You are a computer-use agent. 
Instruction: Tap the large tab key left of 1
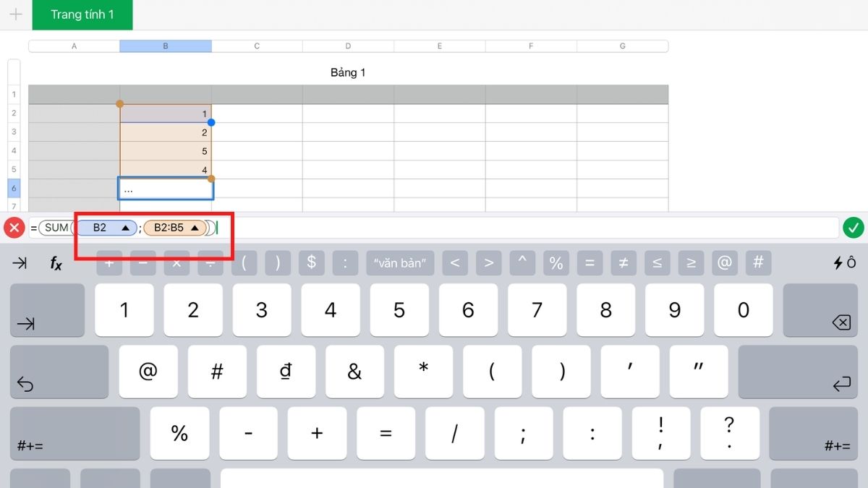click(x=47, y=310)
